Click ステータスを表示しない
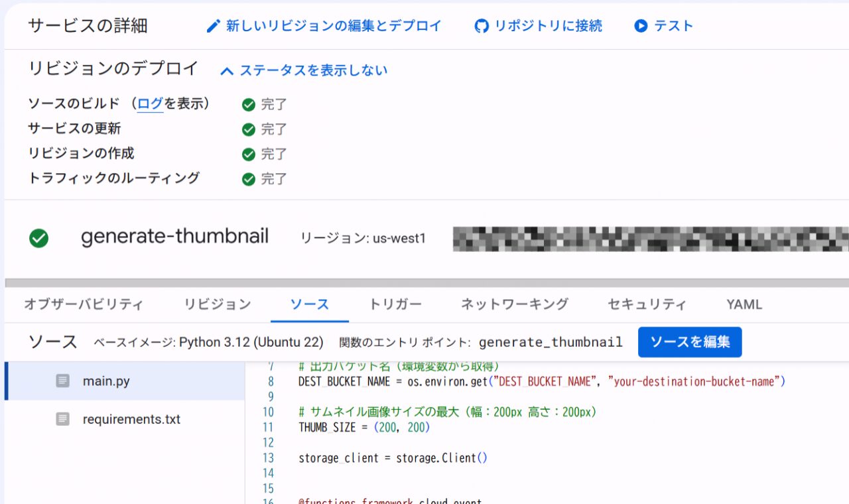849x504 pixels. [x=314, y=70]
